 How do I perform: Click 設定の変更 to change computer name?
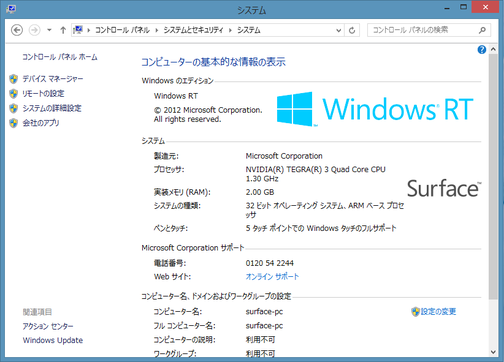[x=438, y=312]
